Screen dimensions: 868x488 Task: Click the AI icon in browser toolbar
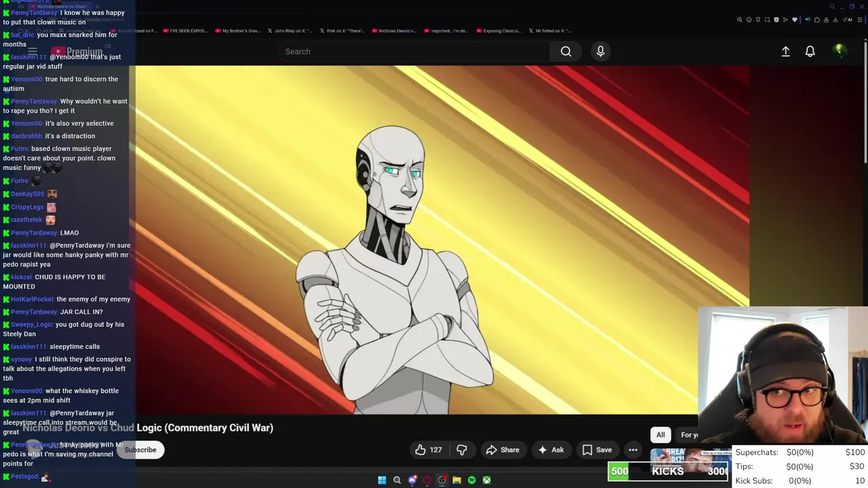tap(848, 20)
